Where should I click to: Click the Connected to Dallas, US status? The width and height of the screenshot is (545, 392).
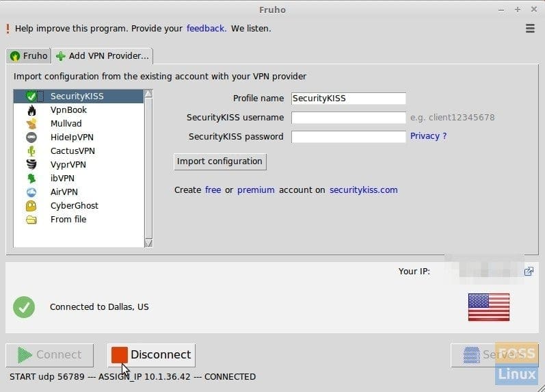[99, 306]
